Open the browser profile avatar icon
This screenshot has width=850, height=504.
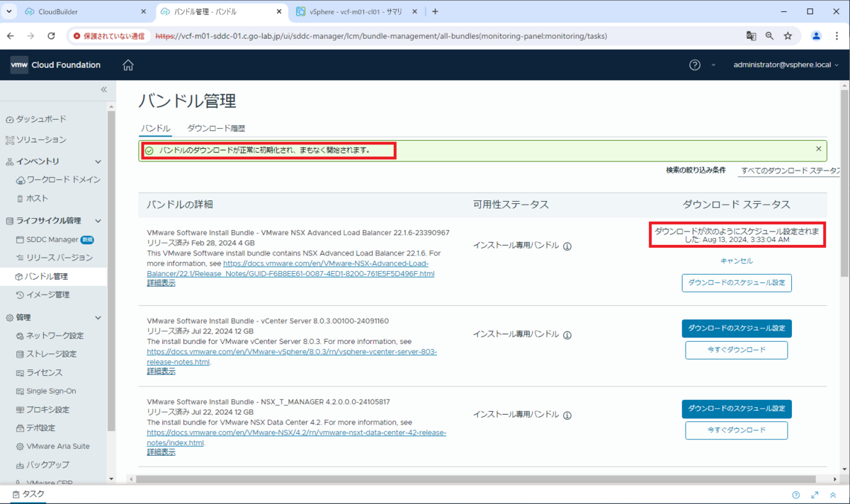click(816, 35)
